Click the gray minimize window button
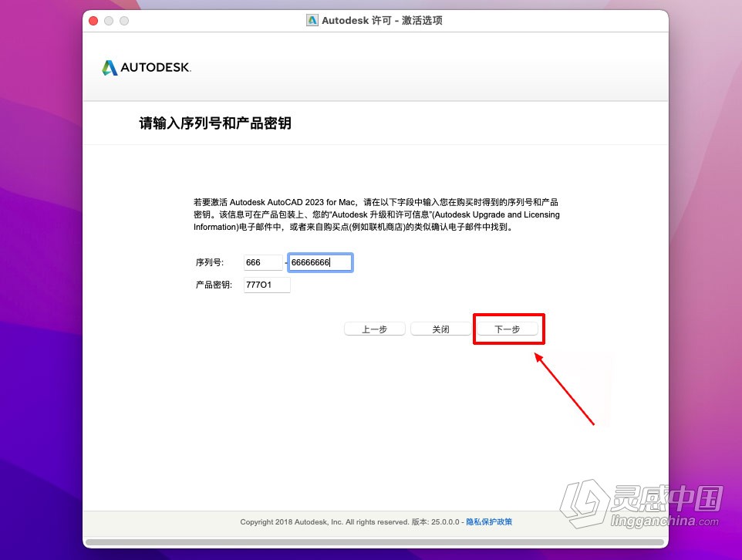The width and height of the screenshot is (742, 560). click(x=109, y=21)
